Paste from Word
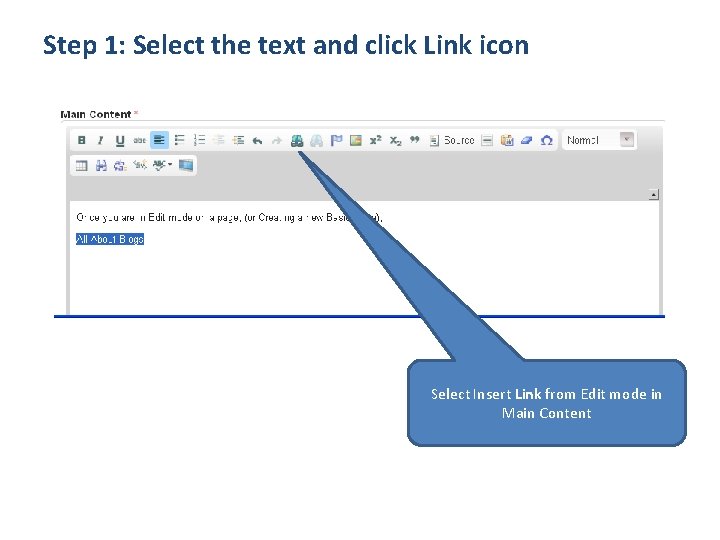 point(507,141)
